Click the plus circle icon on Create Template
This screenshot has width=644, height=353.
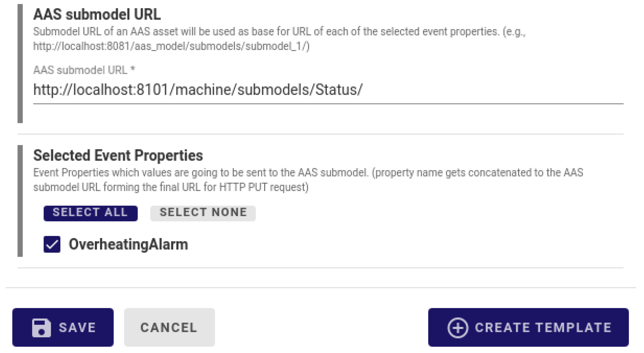(458, 328)
